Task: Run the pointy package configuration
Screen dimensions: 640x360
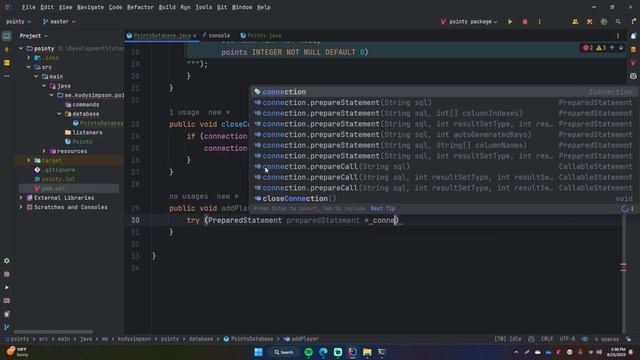Action: tap(510, 22)
